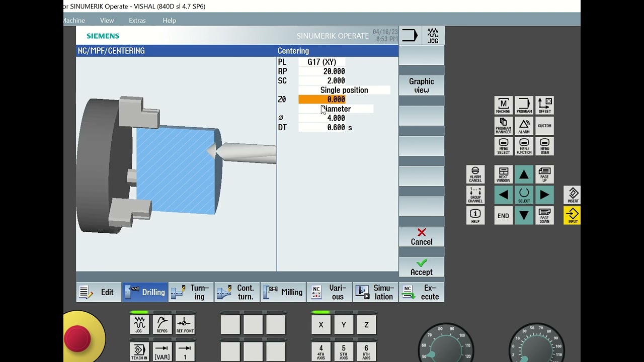Viewport: 644px width, 362px height.
Task: Open the Cont. turn. softkey
Action: click(237, 292)
